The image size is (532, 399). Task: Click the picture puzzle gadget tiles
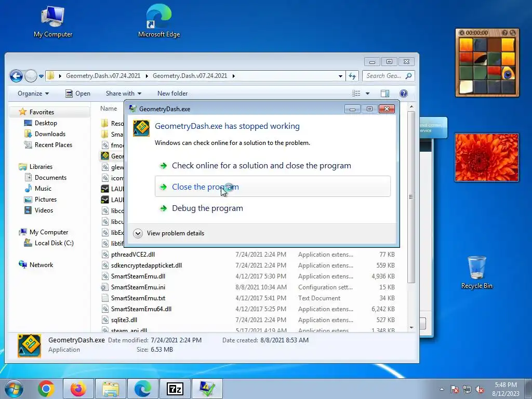point(487,66)
